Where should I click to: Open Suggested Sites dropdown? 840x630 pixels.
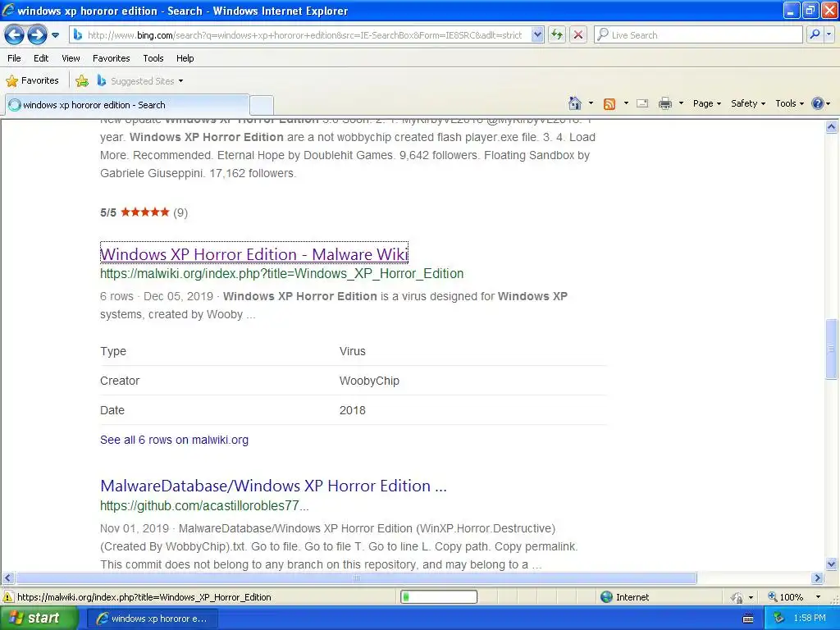tap(140, 81)
